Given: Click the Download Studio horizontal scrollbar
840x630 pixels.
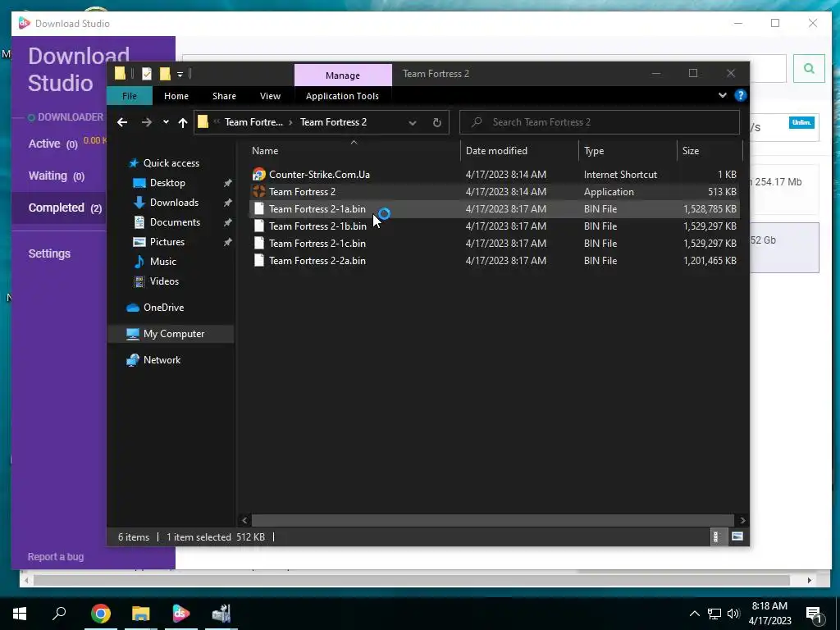Looking at the screenshot, I should coord(412,580).
